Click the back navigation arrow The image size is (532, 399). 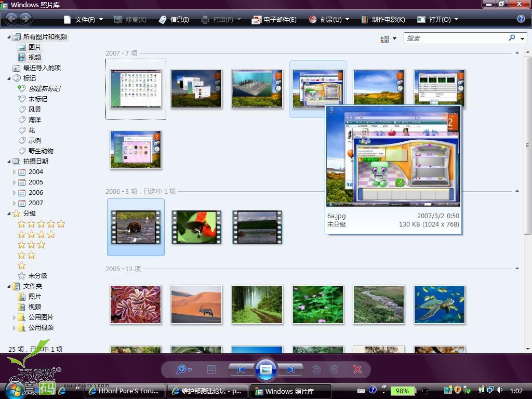pyautogui.click(x=11, y=19)
